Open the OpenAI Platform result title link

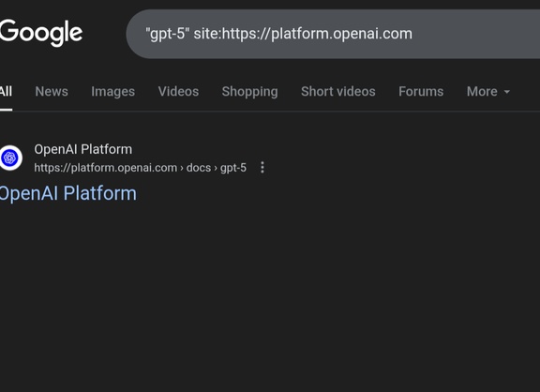click(67, 193)
